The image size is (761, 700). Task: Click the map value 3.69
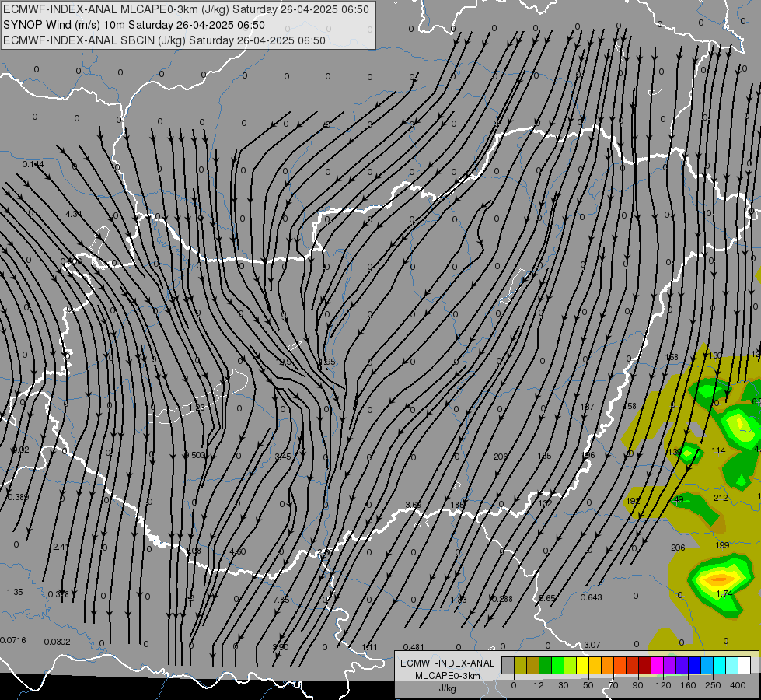pos(414,505)
